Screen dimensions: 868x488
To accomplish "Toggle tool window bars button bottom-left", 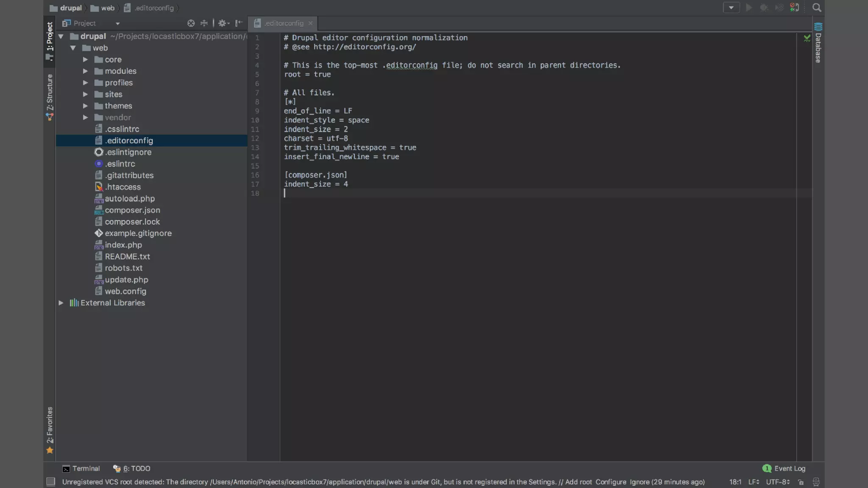I will (50, 482).
